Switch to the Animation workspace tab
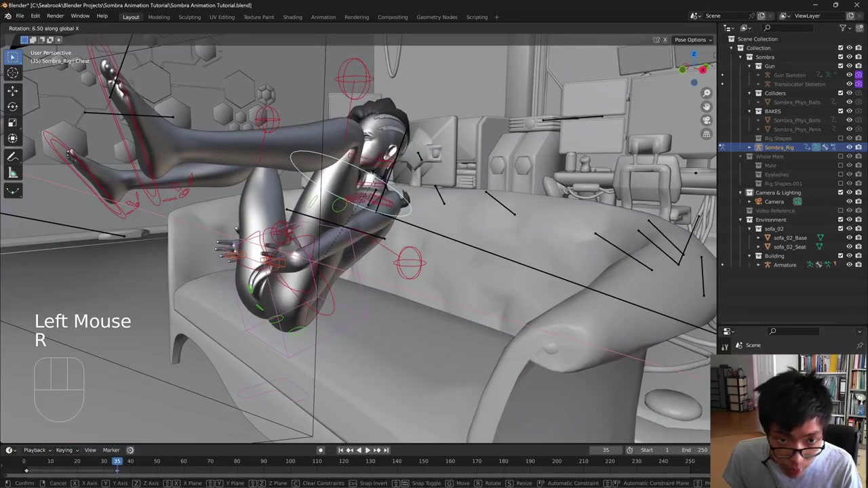 pos(323,17)
